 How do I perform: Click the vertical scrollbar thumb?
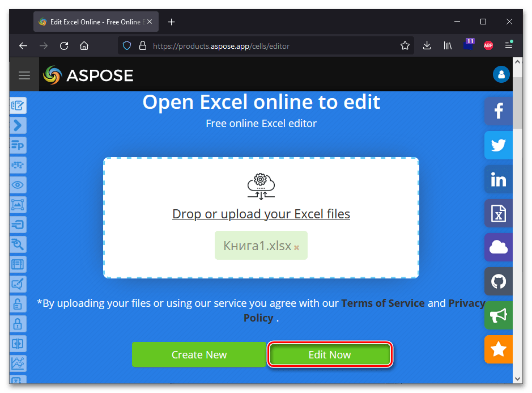[x=517, y=103]
